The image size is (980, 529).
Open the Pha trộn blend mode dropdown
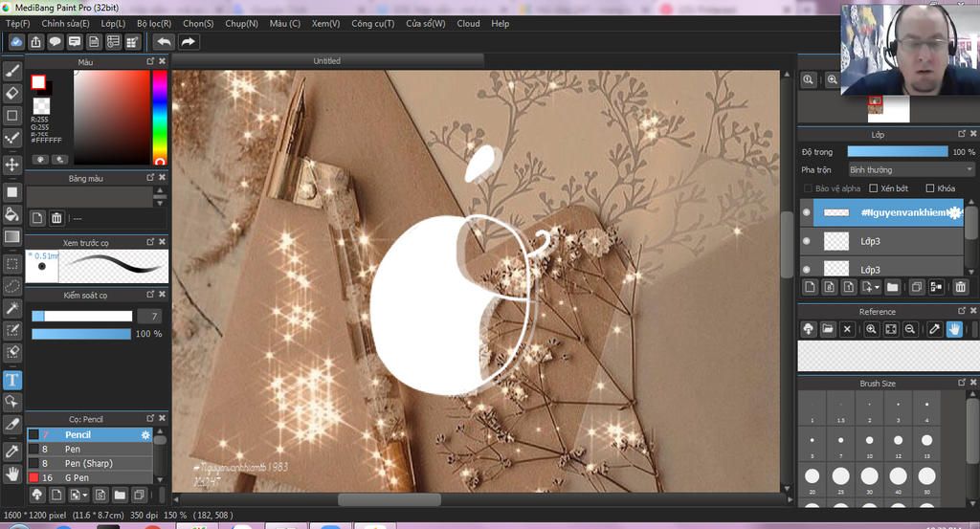pos(911,170)
